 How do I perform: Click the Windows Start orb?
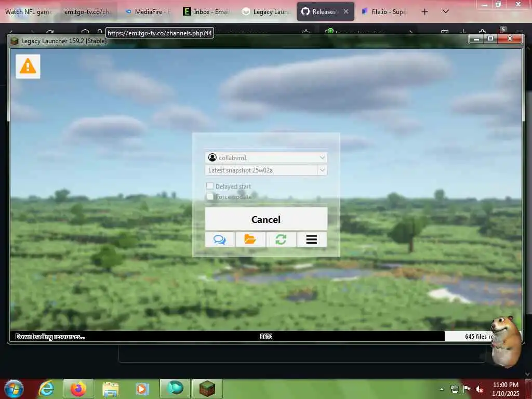pyautogui.click(x=14, y=389)
